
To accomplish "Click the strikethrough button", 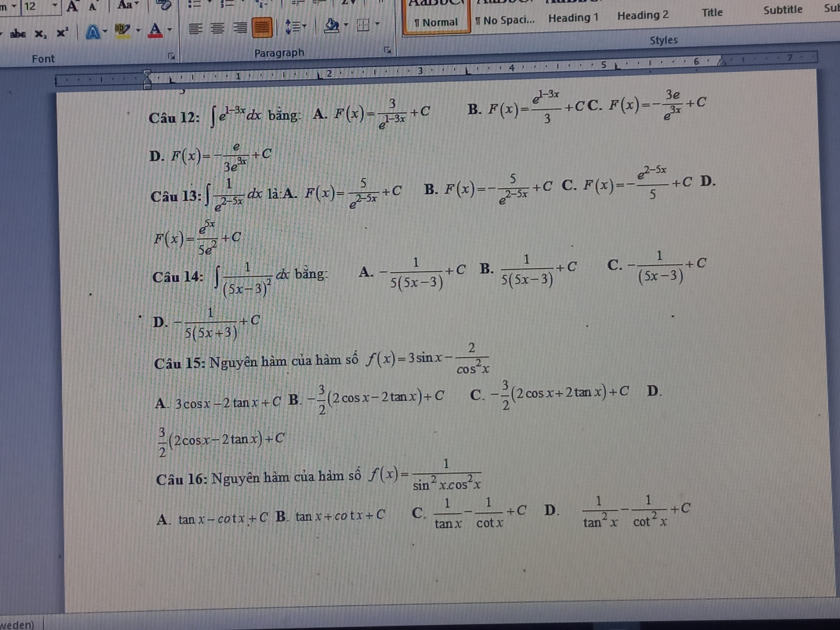I will [x=17, y=33].
